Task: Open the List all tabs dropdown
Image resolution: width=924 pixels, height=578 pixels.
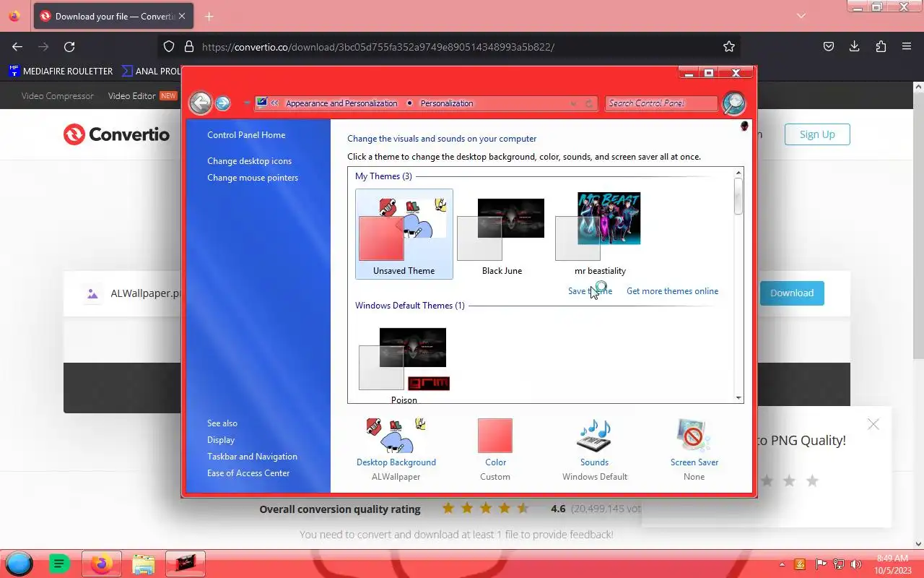Action: pos(801,16)
